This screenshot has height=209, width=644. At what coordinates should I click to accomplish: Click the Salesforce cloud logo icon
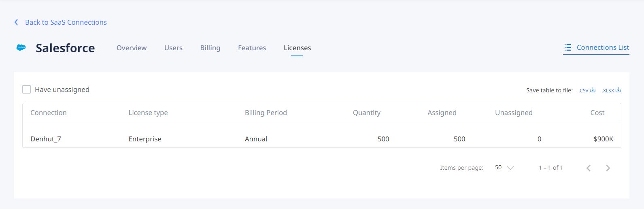[21, 48]
